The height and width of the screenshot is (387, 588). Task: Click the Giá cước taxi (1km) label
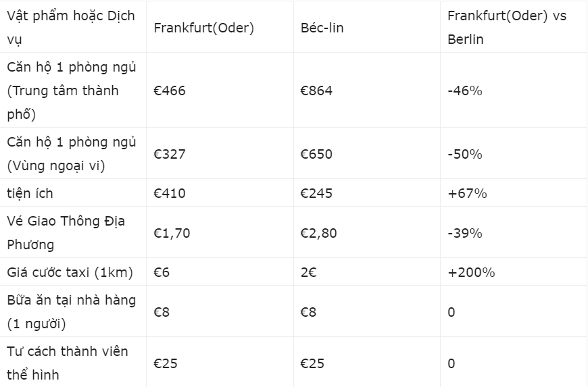70,272
